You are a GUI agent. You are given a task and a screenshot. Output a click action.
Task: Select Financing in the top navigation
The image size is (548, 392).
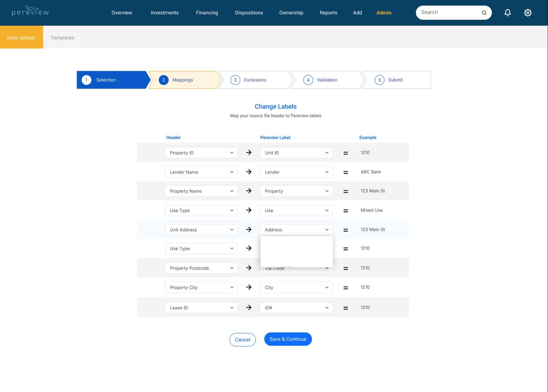[207, 13]
